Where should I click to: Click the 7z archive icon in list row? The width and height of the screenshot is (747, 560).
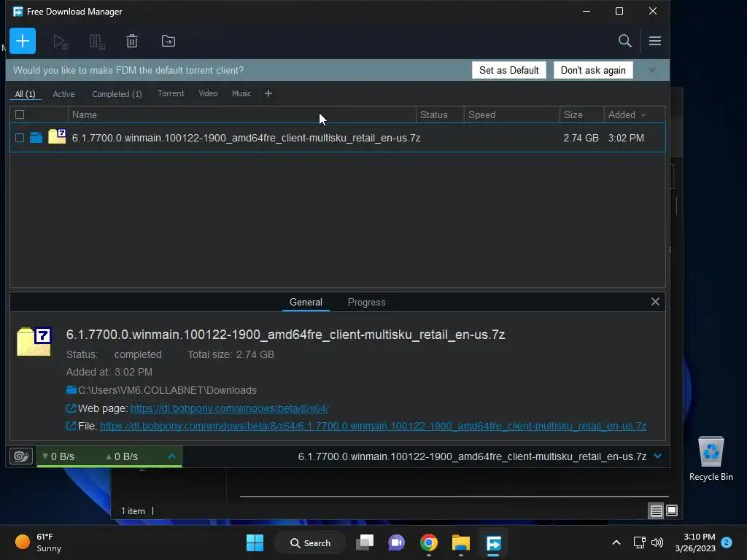57,136
